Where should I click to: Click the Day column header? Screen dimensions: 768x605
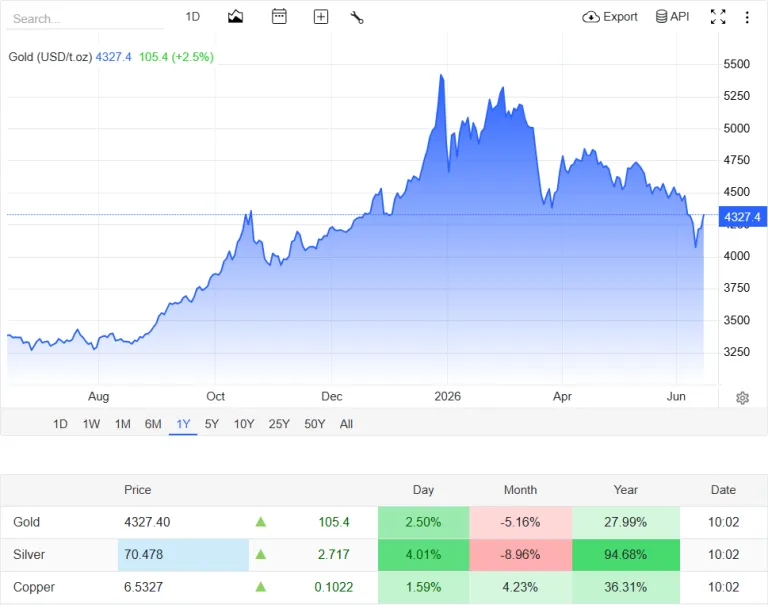point(423,490)
